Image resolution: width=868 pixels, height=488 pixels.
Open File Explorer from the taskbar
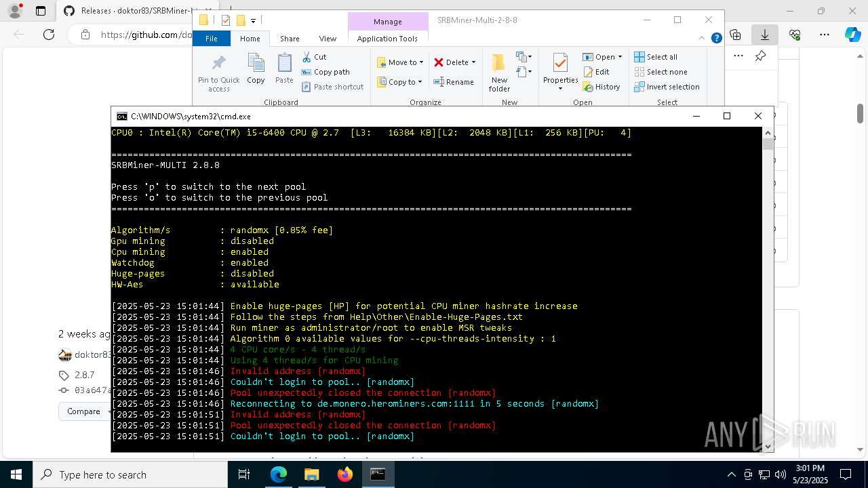click(x=312, y=474)
